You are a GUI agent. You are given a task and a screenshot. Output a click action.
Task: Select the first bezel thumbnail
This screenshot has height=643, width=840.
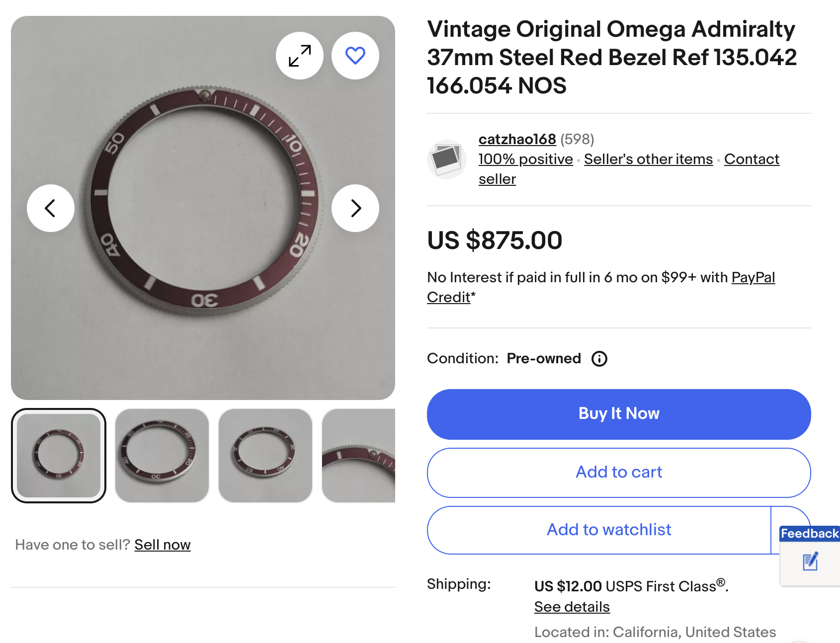pyautogui.click(x=59, y=456)
